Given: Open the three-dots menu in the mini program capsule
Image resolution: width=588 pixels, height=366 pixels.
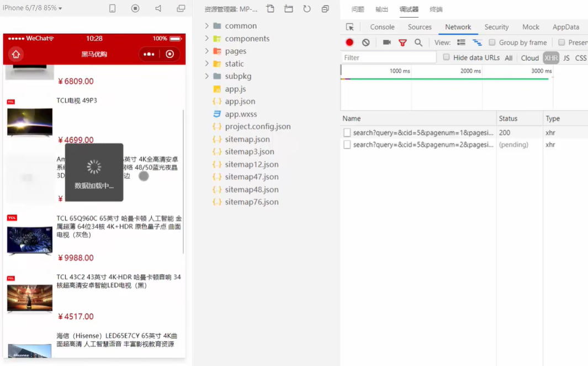Looking at the screenshot, I should coord(149,54).
